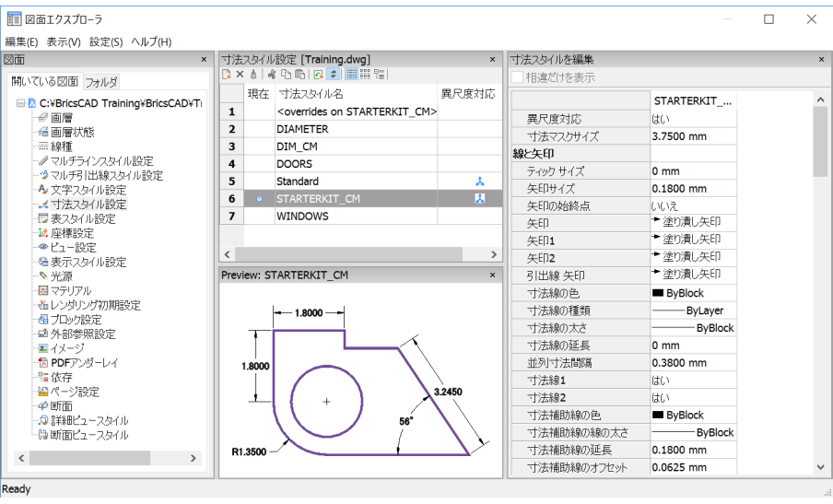Create a new dimension style with New icon
The height and width of the screenshot is (504, 833).
point(227,75)
